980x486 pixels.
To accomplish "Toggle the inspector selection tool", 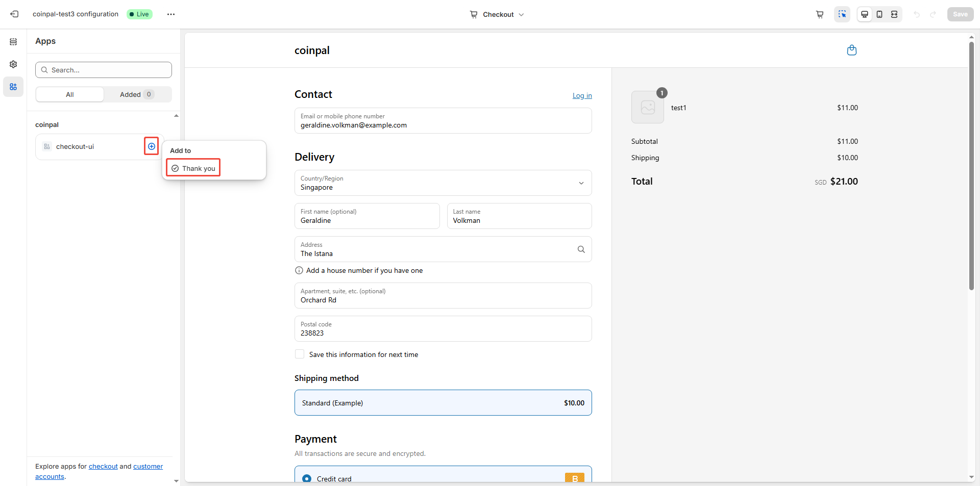I will 842,14.
